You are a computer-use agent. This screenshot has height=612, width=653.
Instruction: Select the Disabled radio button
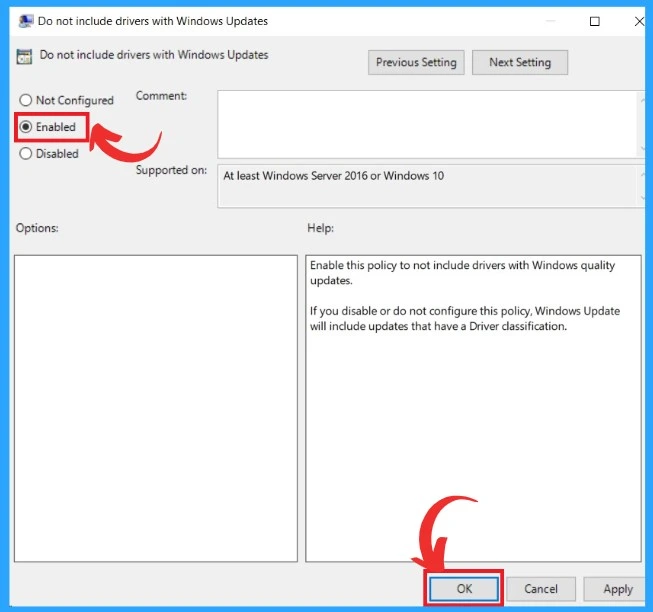25,153
